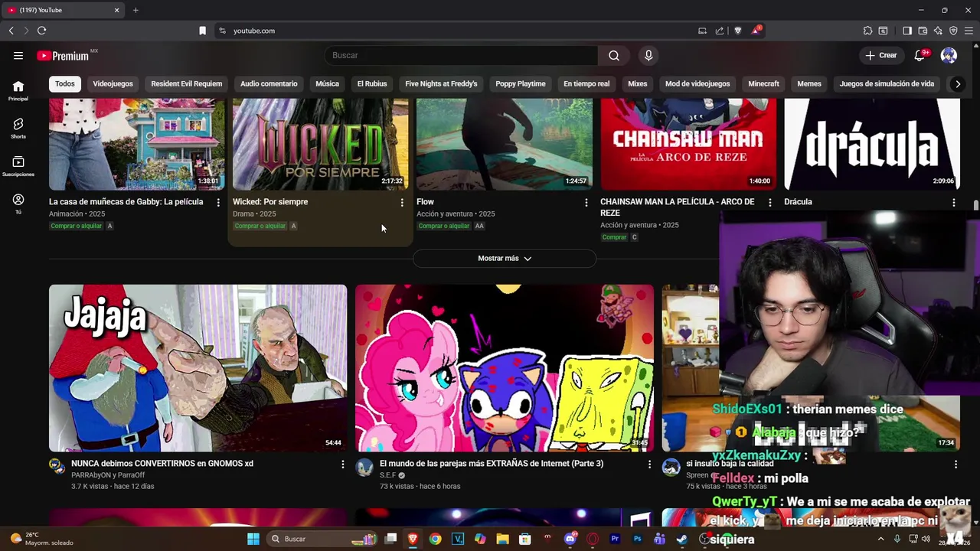
Task: Reload the page in the browser
Action: point(41,31)
